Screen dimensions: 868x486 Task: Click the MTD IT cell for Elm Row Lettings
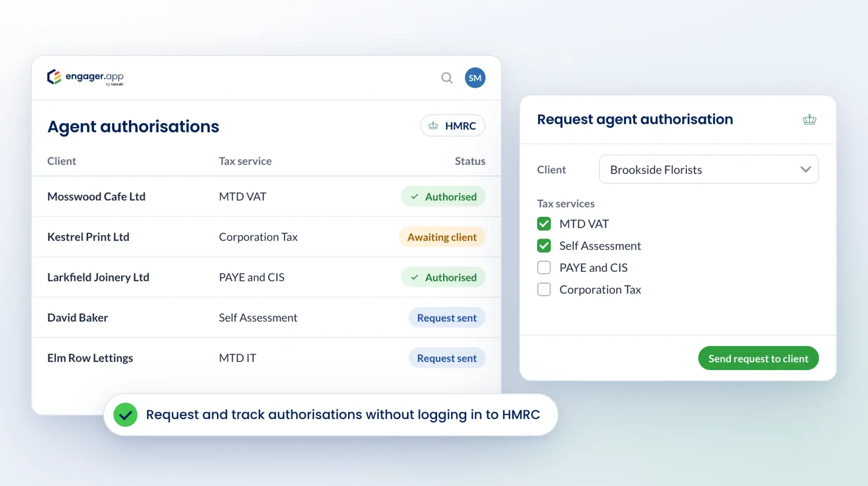point(237,358)
